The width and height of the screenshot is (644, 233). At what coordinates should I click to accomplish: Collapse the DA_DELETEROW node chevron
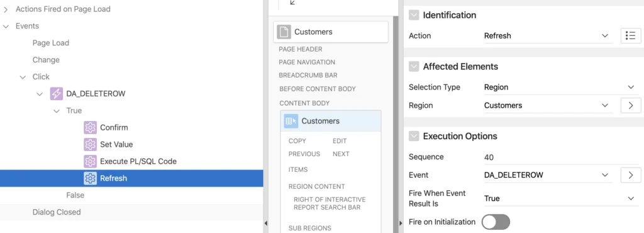40,94
